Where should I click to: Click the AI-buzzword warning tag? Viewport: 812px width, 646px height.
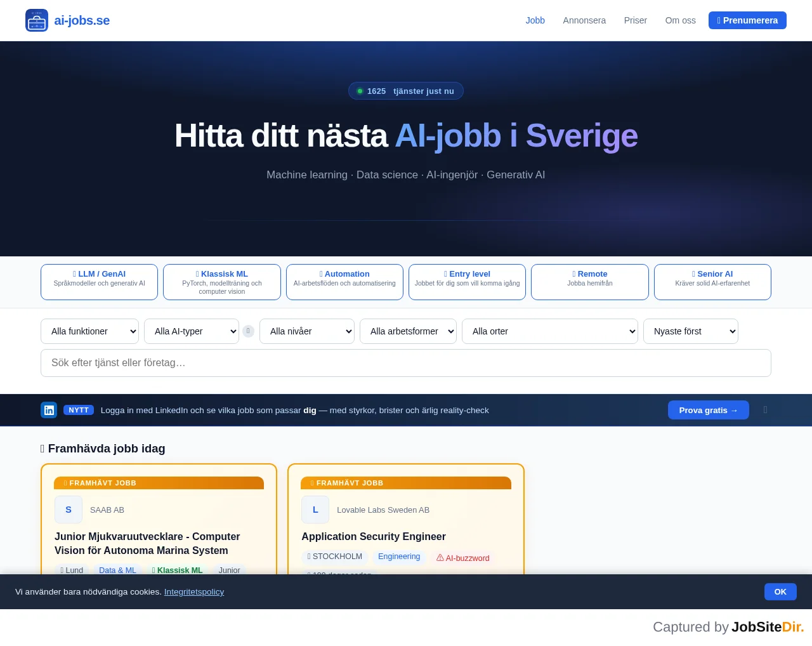click(463, 558)
